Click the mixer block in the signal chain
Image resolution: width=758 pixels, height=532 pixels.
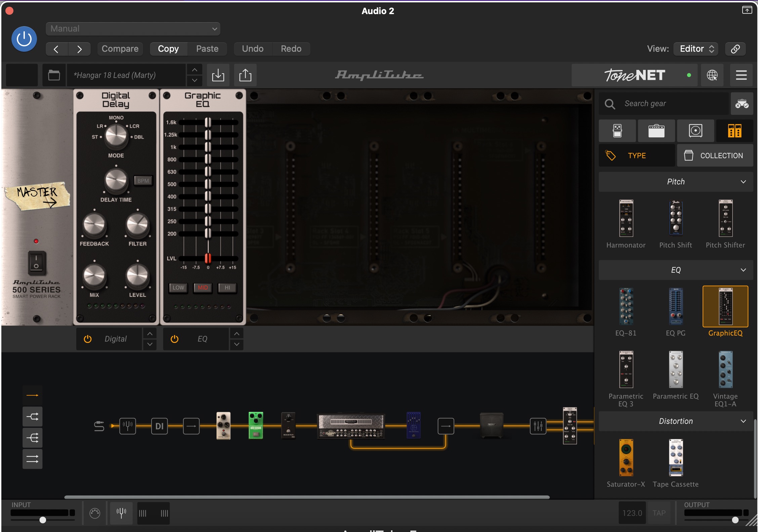(538, 426)
